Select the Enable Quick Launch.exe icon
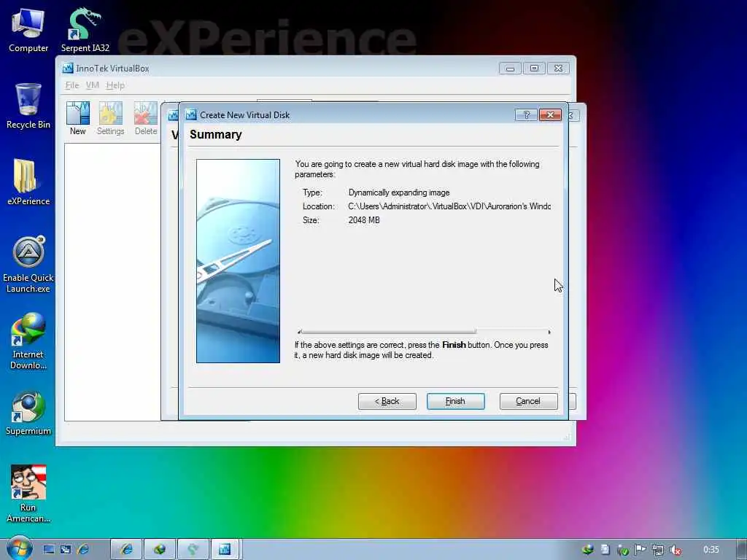The image size is (747, 560). point(28,265)
